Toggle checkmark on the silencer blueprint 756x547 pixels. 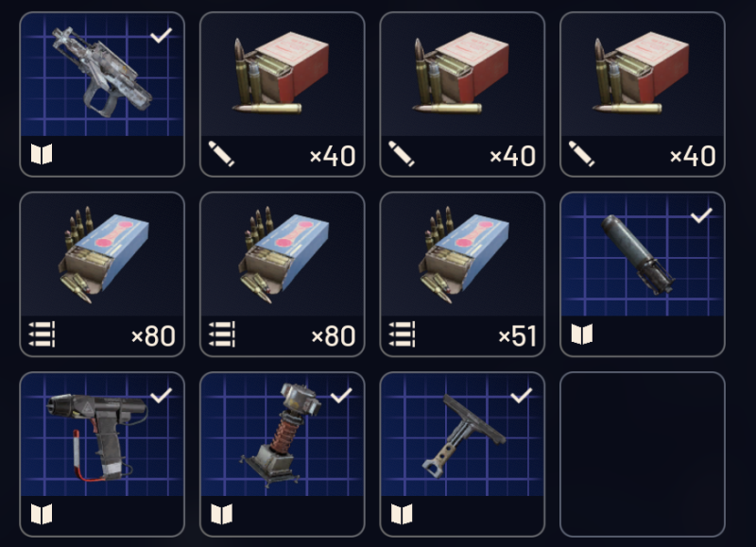701,215
